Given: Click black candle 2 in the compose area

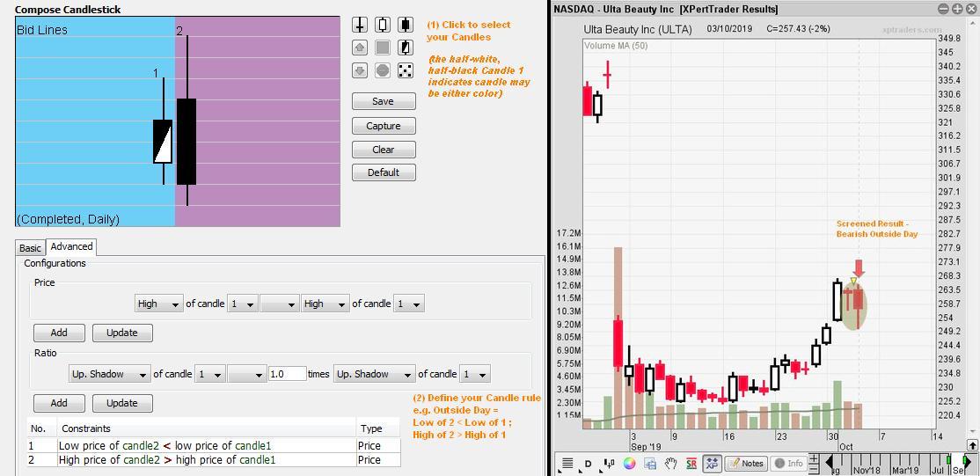Looking at the screenshot, I should pyautogui.click(x=186, y=142).
